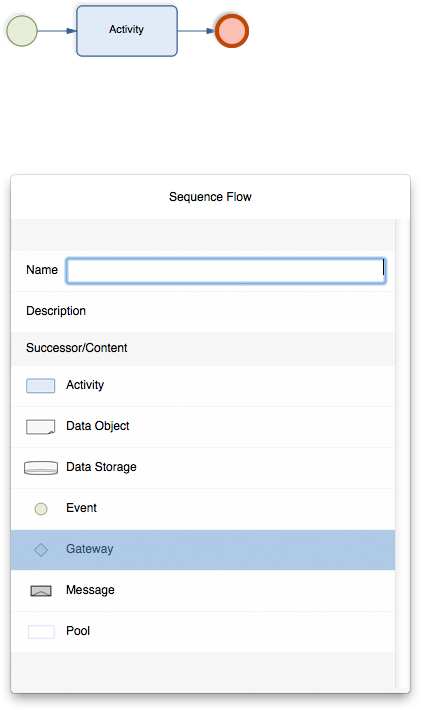Click the Activity box in the diagram
Image resolution: width=421 pixels, height=710 pixels.
127,31
